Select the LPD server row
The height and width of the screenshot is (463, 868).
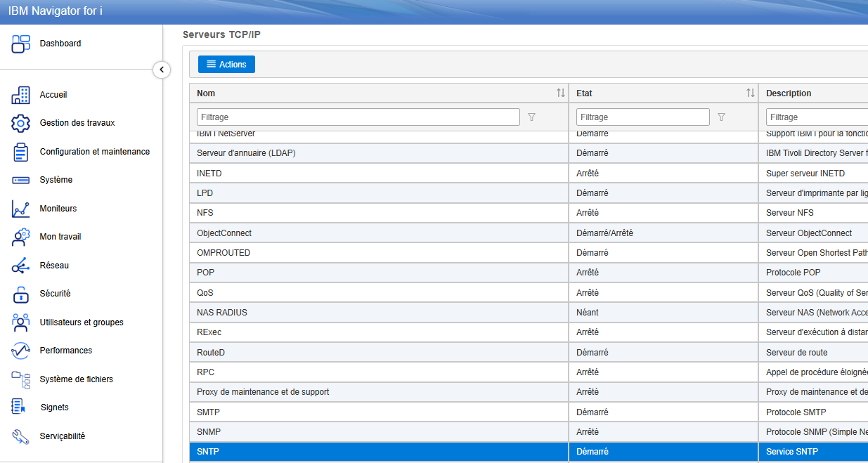[x=529, y=193]
